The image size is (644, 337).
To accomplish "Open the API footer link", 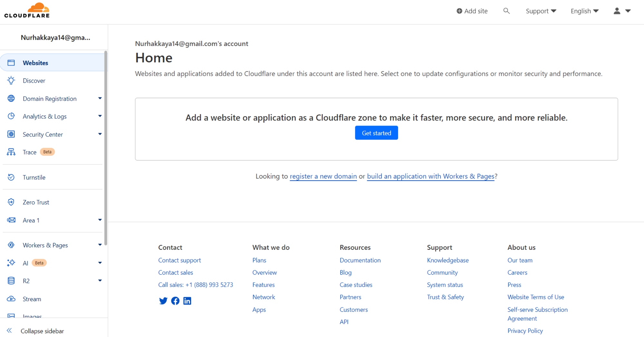I will click(x=344, y=322).
